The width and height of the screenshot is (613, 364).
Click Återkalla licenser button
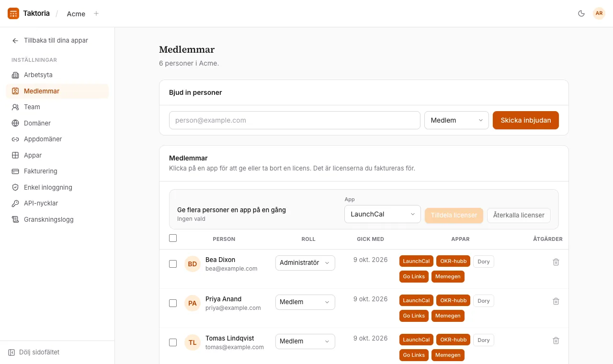click(x=519, y=215)
